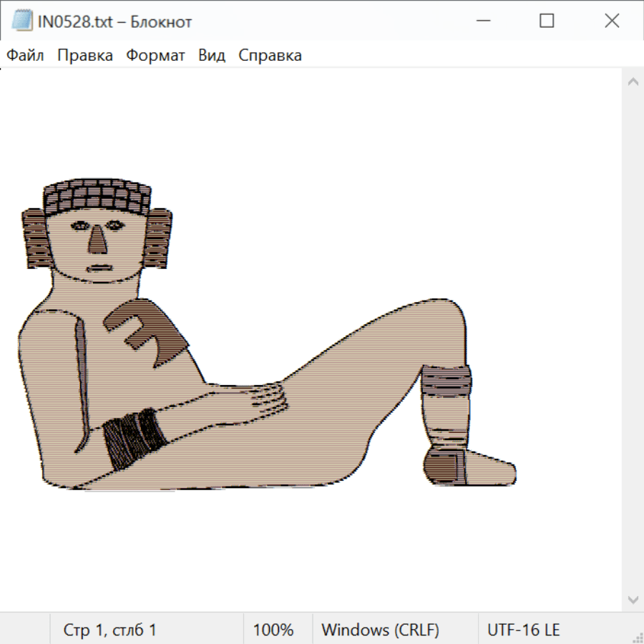Click the scroll down arrow
The width and height of the screenshot is (644, 644).
click(633, 599)
